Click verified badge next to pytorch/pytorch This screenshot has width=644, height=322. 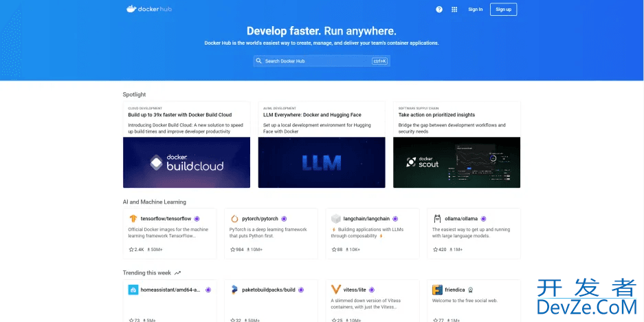[284, 219]
